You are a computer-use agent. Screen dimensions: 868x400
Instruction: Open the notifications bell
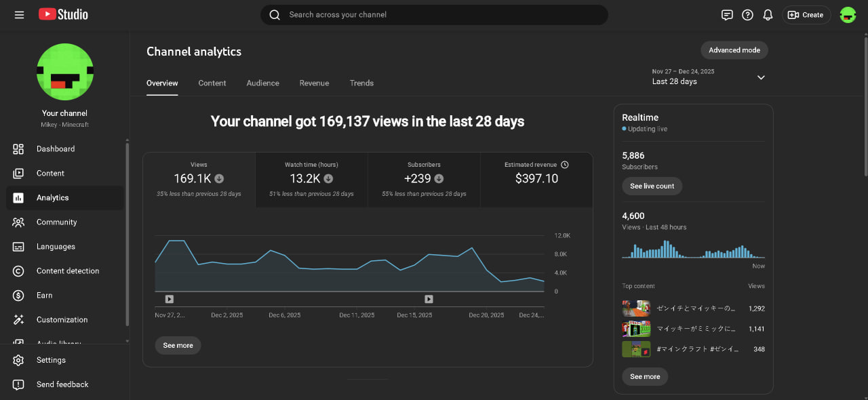(x=768, y=15)
